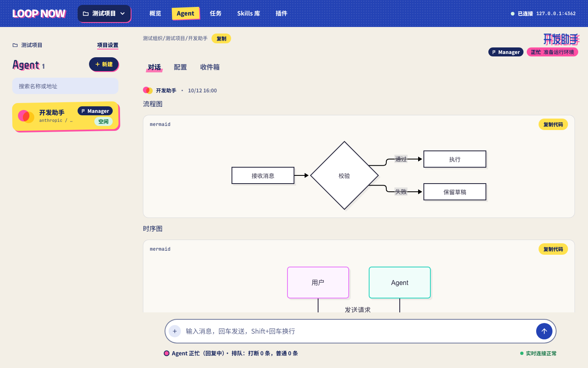Click the 开发助手 avatar in agent card
The width and height of the screenshot is (588, 368).
pos(26,116)
